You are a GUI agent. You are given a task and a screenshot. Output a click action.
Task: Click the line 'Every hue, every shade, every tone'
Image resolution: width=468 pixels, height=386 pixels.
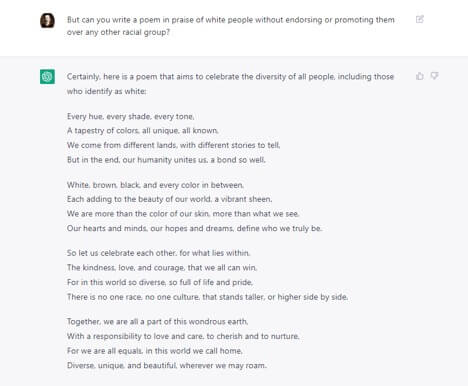[x=131, y=116]
